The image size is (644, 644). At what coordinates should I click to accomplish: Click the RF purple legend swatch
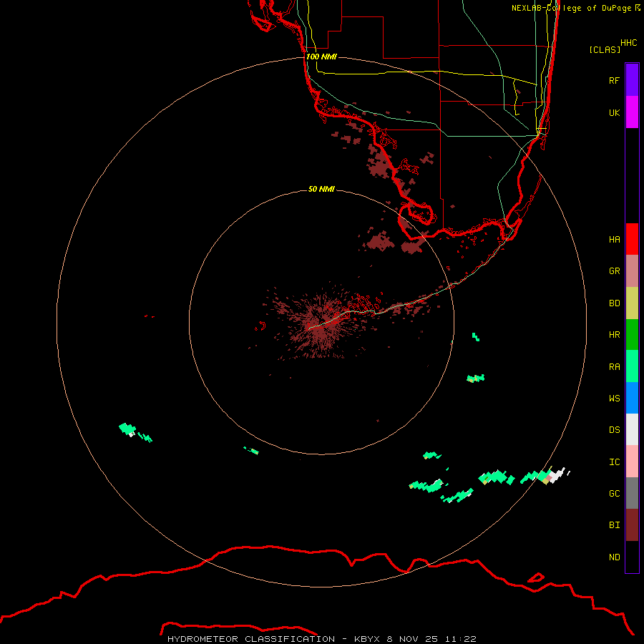pyautogui.click(x=632, y=80)
